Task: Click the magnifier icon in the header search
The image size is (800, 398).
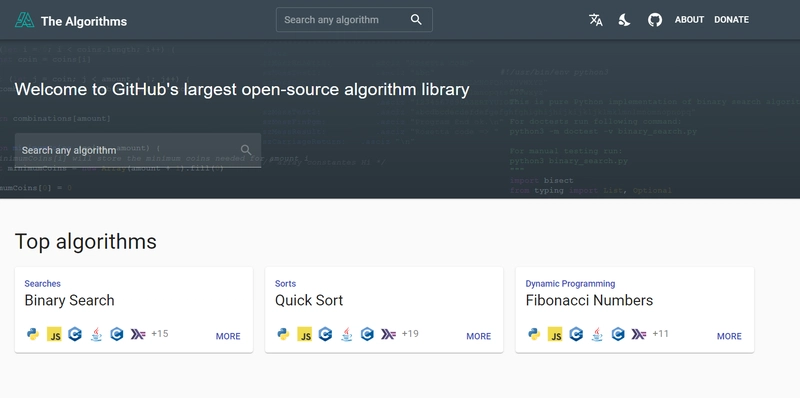Action: point(416,20)
